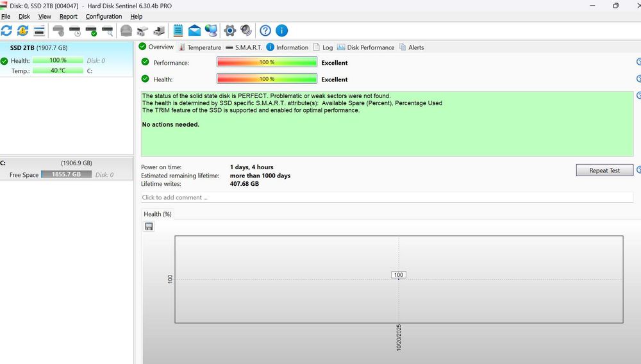Image resolution: width=641 pixels, height=364 pixels.
Task: Switch to the Temperature tab
Action: click(x=200, y=47)
